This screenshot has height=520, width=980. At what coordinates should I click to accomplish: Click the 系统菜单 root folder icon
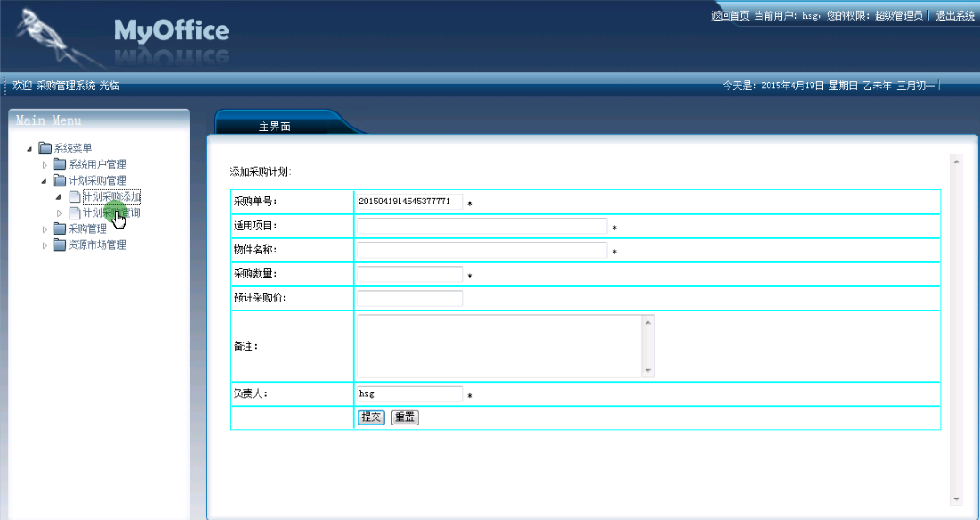pyautogui.click(x=45, y=148)
